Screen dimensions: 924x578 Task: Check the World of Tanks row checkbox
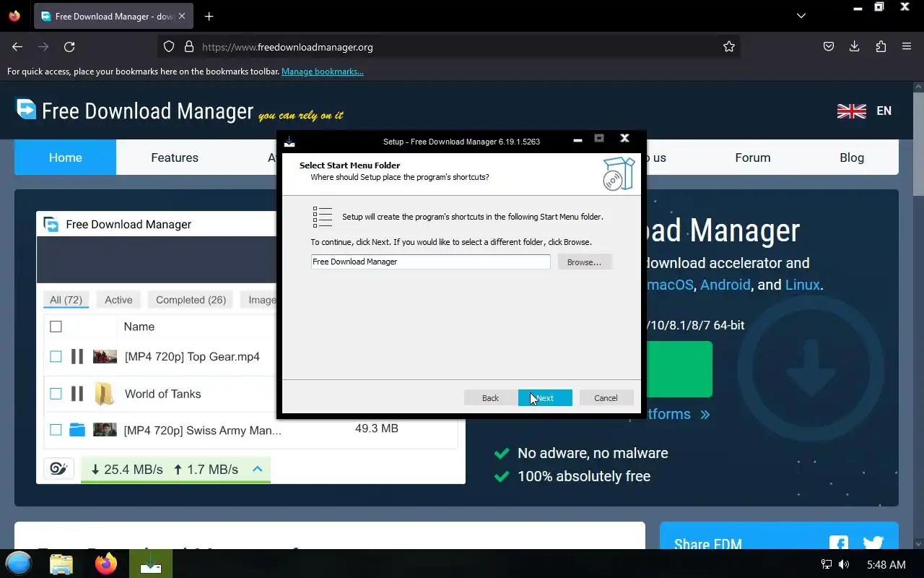tap(56, 394)
